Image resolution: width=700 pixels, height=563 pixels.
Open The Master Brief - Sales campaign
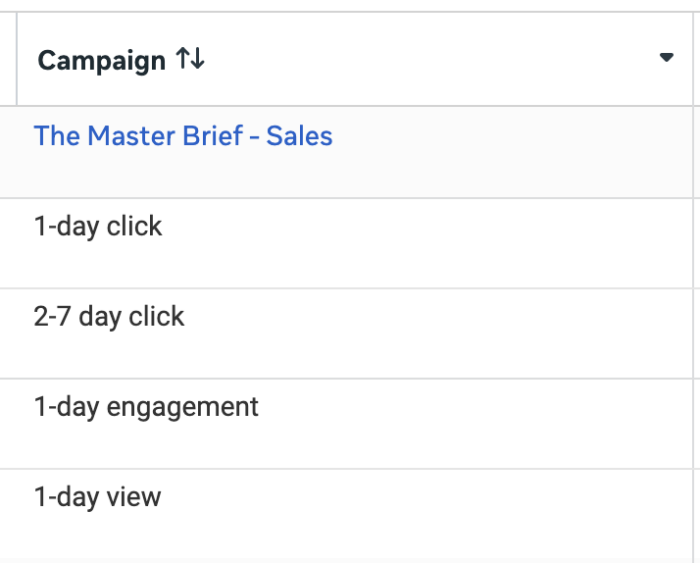183,136
